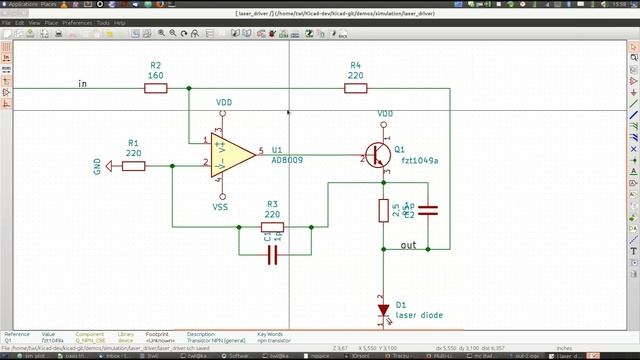Select the Place power port tool
This screenshot has height=360, width=640.
tap(633, 93)
